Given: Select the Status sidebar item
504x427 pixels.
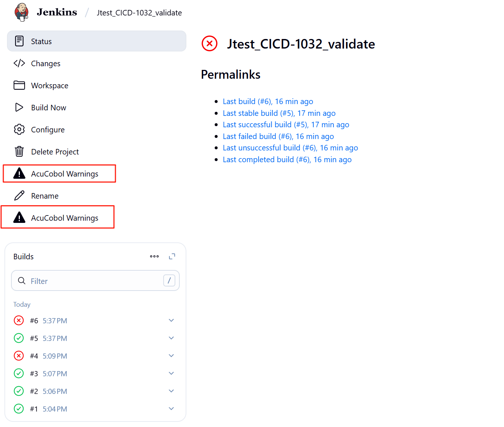Looking at the screenshot, I should pyautogui.click(x=96, y=41).
